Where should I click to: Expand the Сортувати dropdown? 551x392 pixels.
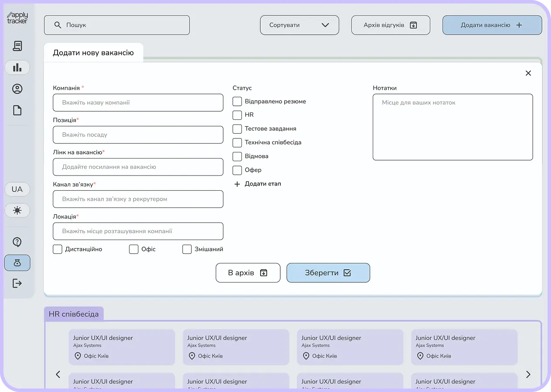[299, 25]
